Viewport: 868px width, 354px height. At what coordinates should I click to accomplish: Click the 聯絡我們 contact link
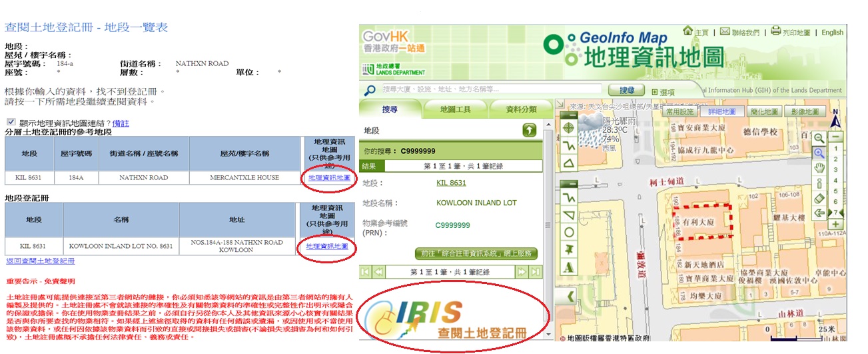(x=745, y=33)
